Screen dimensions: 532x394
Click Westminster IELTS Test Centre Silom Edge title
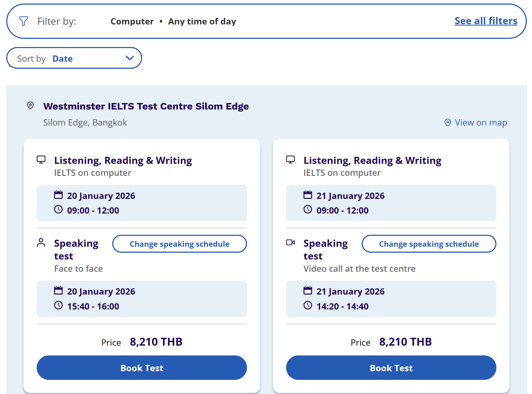pos(146,106)
